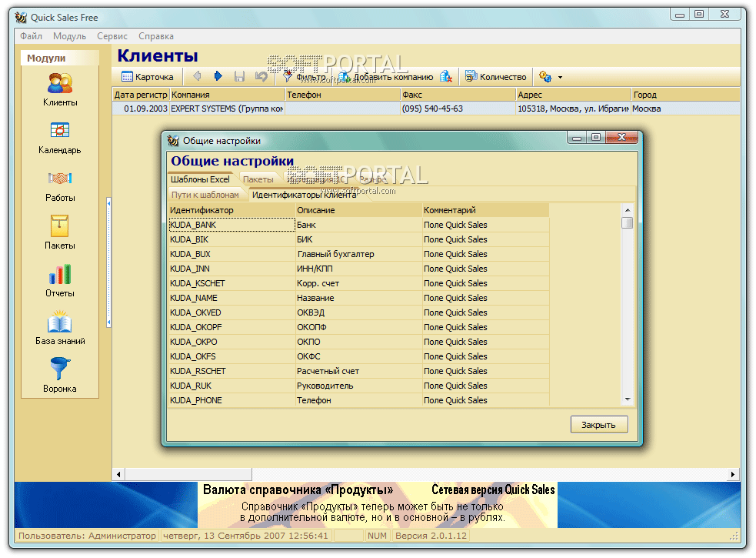Click left arrow of horizontal scrollbar
The width and height of the screenshot is (756, 558).
(118, 474)
